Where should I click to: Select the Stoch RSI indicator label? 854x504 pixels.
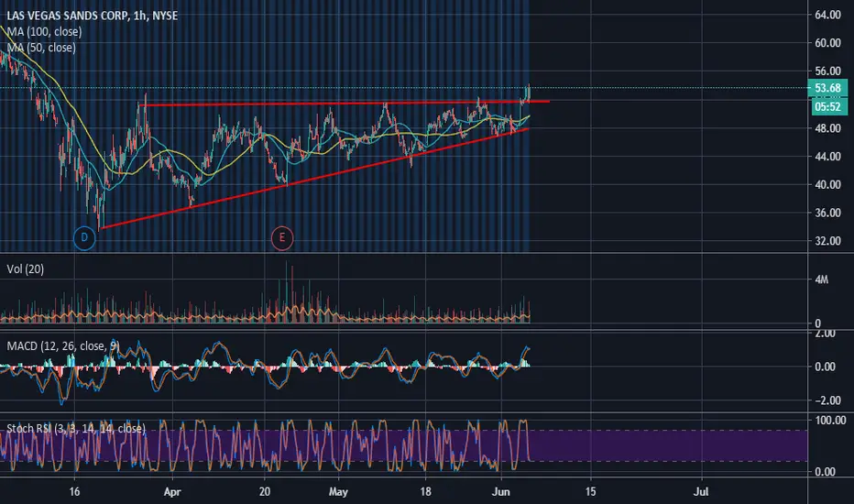pos(76,428)
